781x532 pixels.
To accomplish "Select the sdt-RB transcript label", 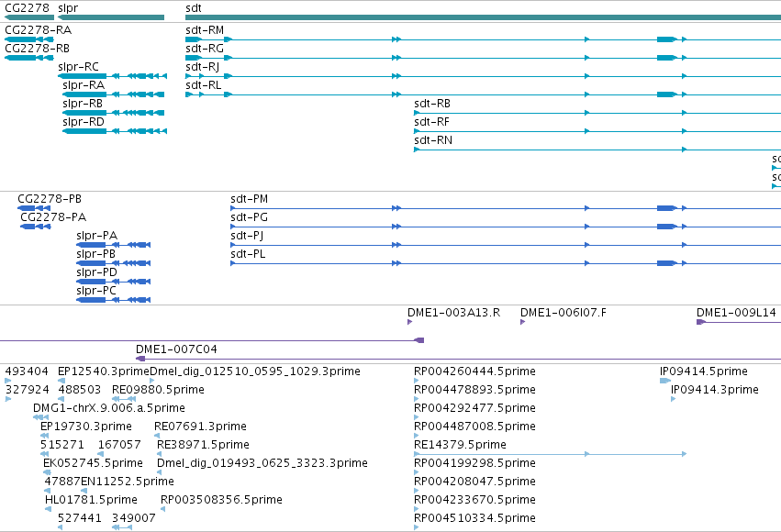I will (432, 104).
